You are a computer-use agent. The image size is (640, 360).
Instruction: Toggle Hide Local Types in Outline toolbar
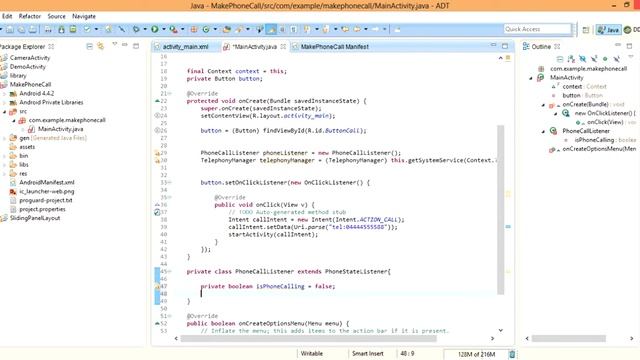coord(617,59)
